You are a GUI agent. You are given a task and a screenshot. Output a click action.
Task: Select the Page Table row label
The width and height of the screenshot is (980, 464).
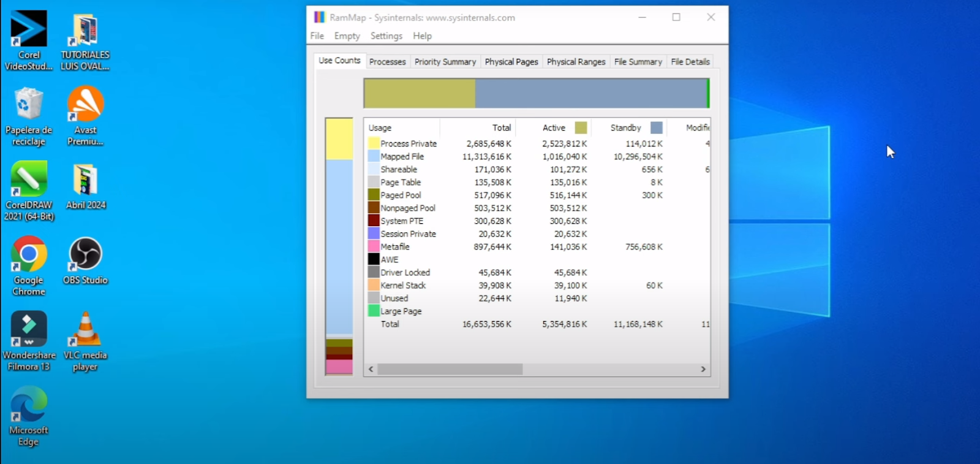pos(401,182)
